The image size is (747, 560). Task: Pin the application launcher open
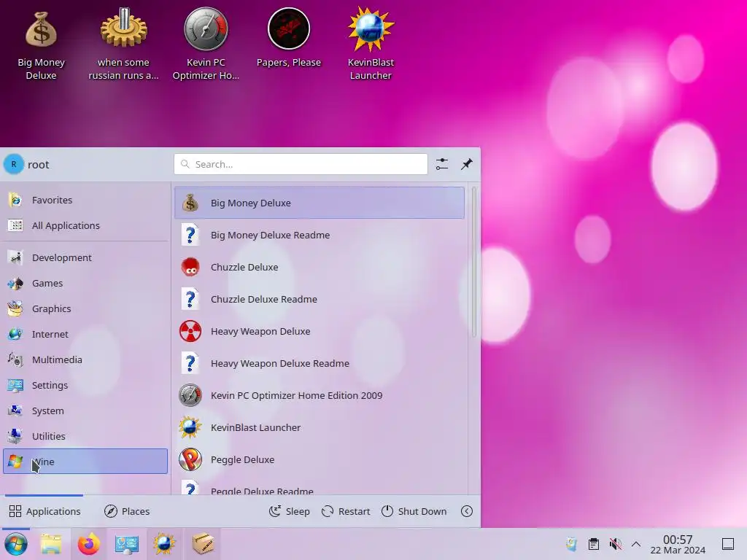coord(466,164)
